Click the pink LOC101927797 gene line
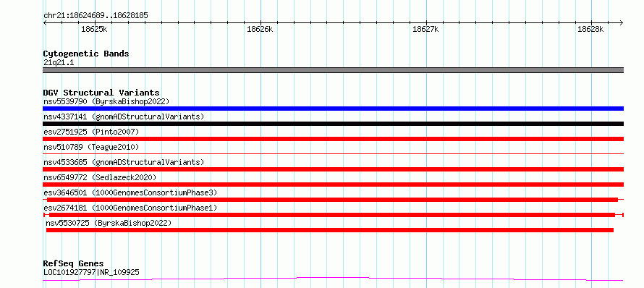Viewport: 644px width, 288px height. point(333,279)
